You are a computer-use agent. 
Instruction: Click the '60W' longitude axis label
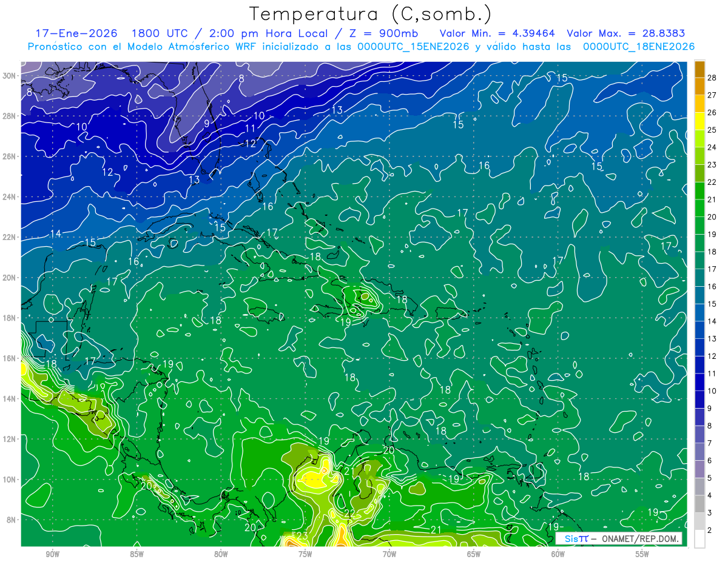[558, 554]
